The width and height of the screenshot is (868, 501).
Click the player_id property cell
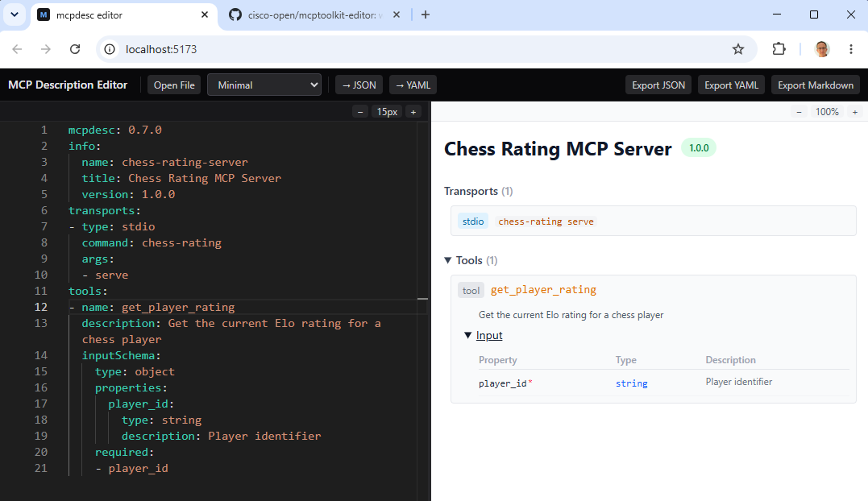coord(505,383)
